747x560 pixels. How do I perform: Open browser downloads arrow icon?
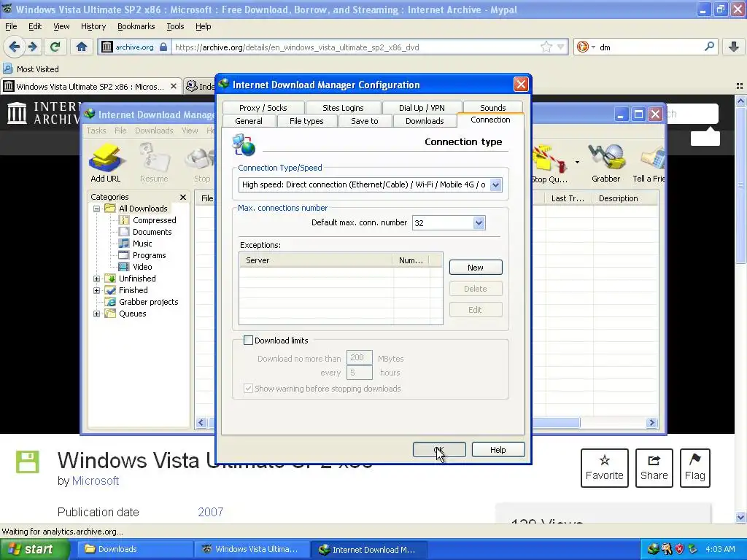(x=734, y=47)
